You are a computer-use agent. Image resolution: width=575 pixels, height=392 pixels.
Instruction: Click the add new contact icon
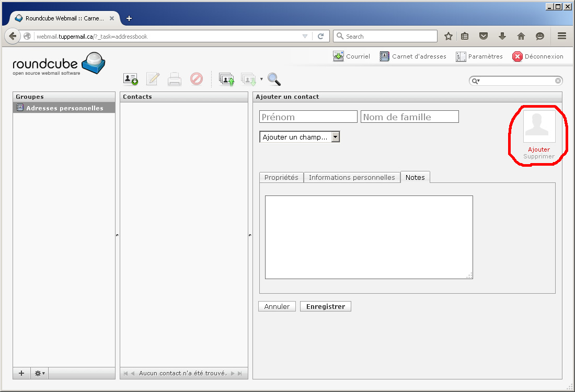130,79
